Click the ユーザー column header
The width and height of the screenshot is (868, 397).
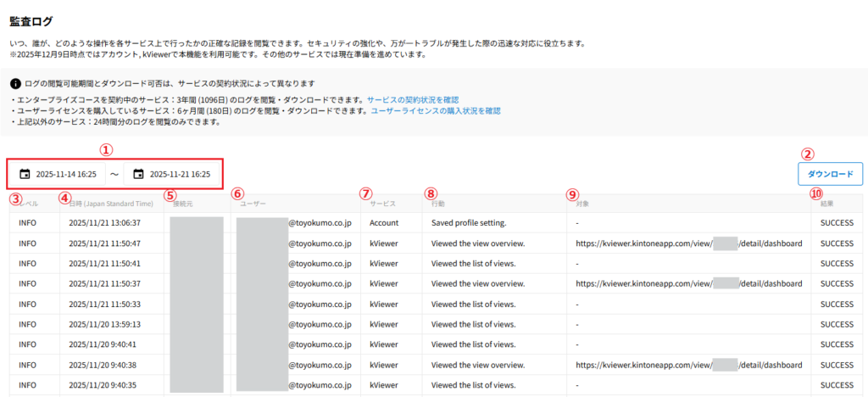(254, 204)
